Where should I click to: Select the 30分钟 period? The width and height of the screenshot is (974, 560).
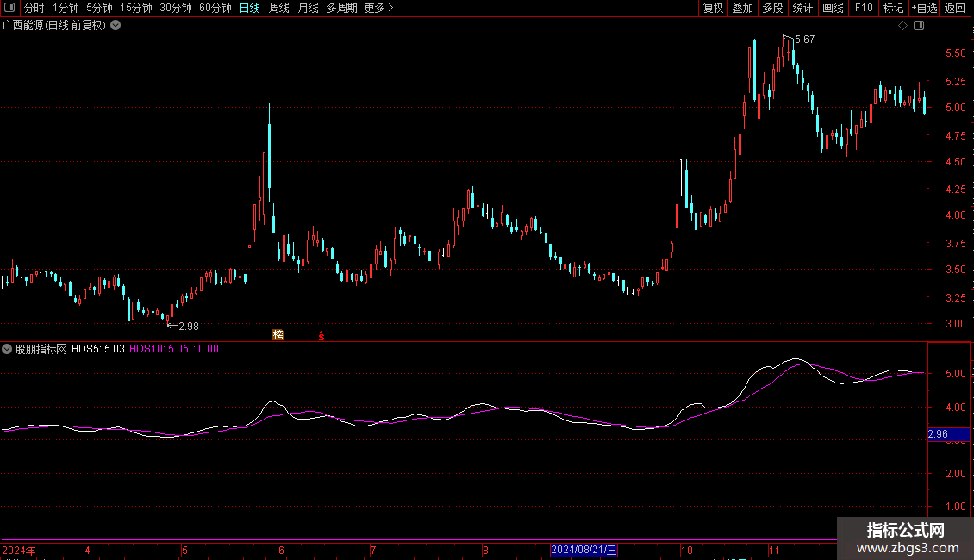175,8
